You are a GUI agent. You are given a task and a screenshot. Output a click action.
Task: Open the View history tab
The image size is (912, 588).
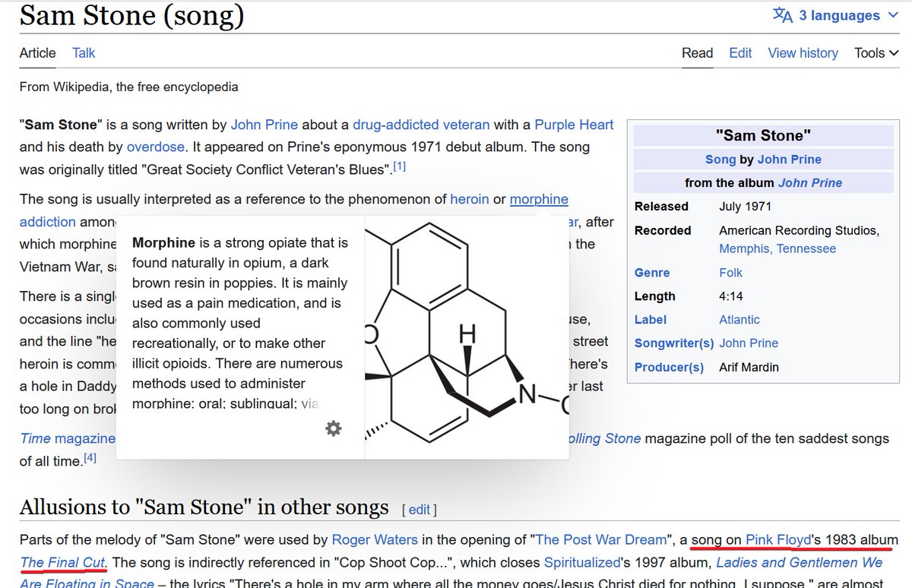click(803, 53)
